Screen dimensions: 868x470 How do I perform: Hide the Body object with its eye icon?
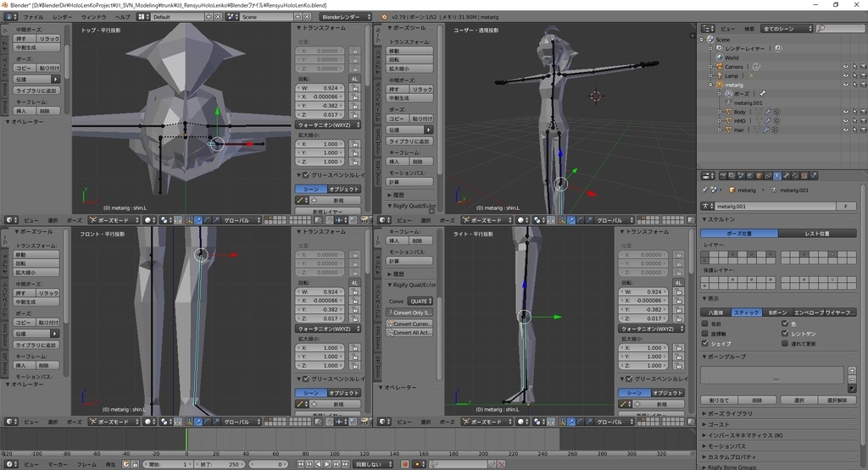(845, 112)
